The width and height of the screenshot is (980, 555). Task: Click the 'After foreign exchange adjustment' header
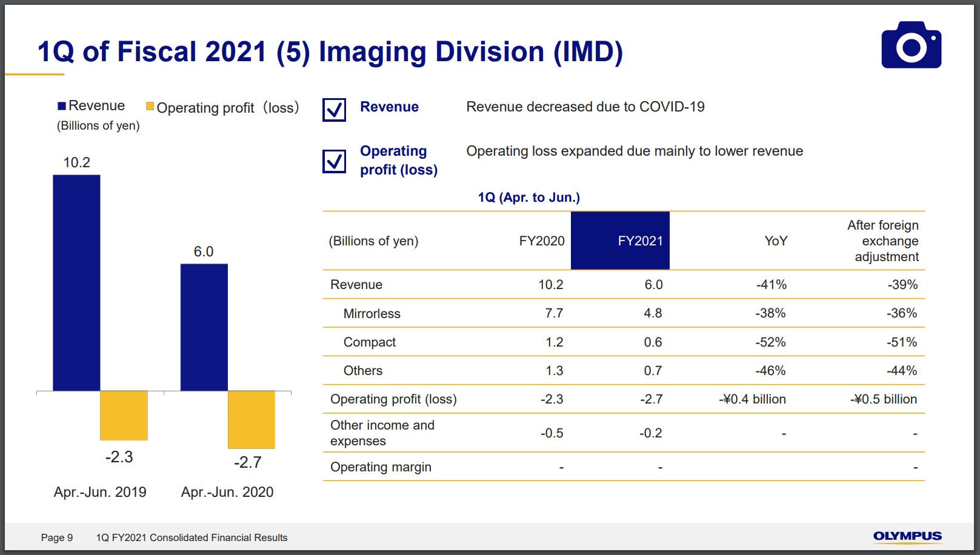click(883, 241)
